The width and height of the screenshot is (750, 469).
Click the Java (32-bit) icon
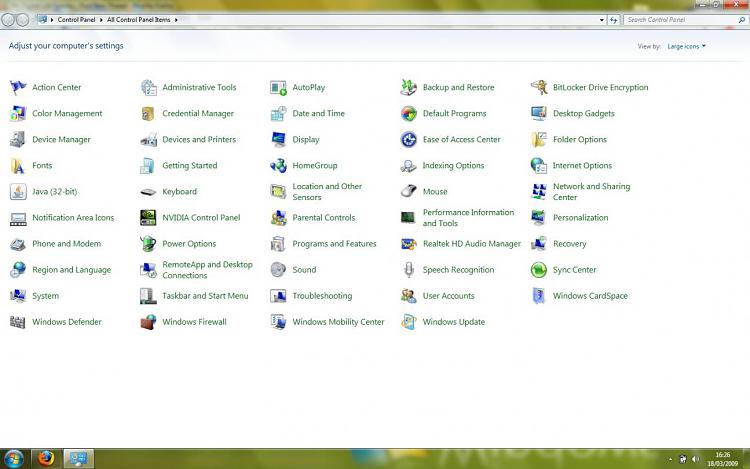(x=18, y=192)
